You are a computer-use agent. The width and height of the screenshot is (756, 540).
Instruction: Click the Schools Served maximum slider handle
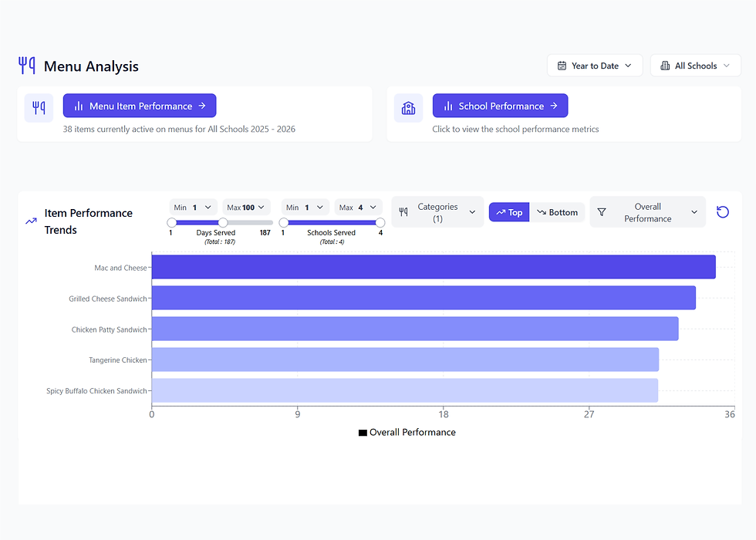point(380,222)
